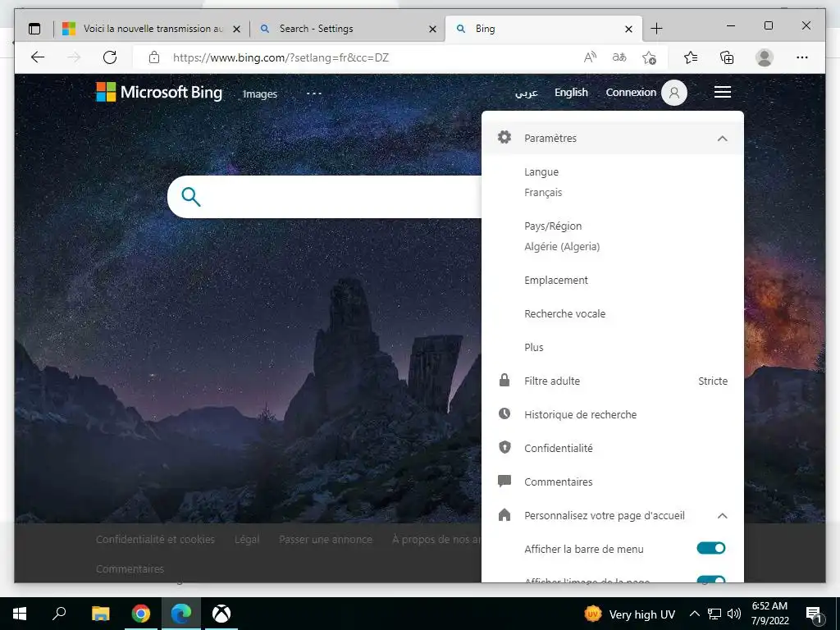Viewport: 840px width, 630px height.
Task: Click the Historique de recherche clock icon
Action: click(504, 413)
